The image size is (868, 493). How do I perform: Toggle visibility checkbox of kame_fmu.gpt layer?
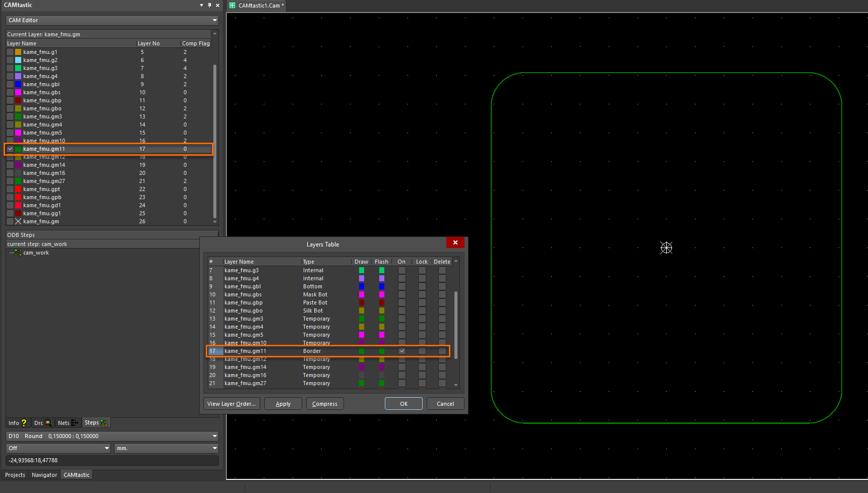point(10,189)
